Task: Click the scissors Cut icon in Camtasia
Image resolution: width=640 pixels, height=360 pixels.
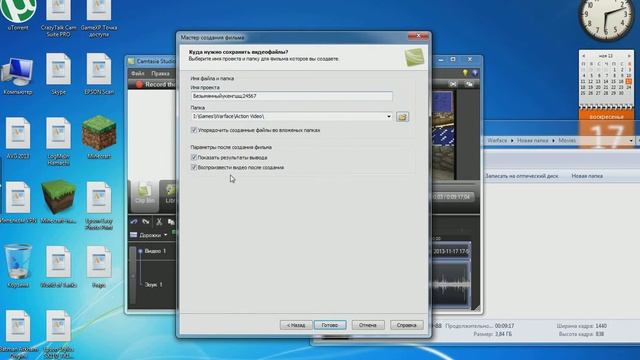Action: tap(159, 222)
